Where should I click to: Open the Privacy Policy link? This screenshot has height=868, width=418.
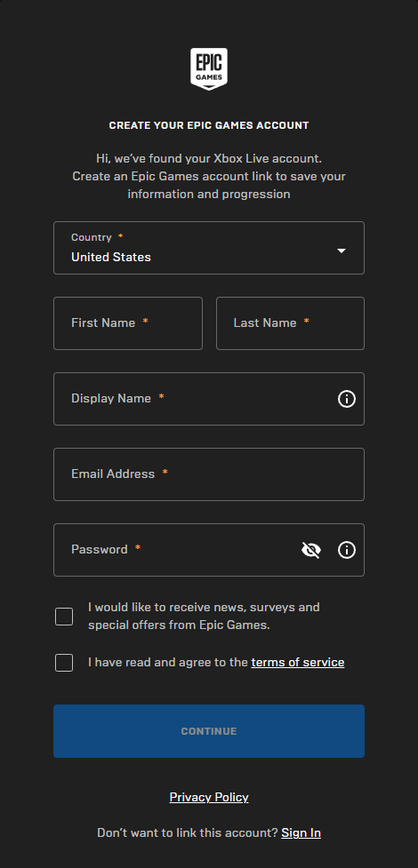(x=209, y=797)
